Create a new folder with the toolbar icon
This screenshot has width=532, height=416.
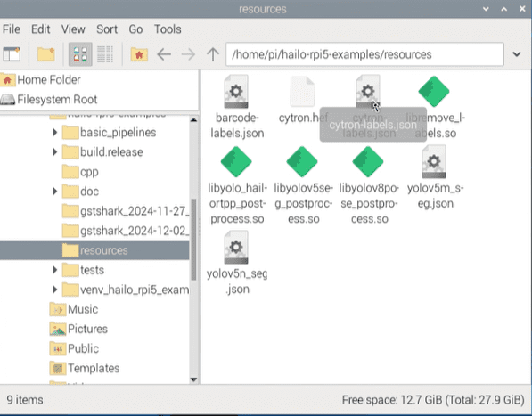[x=46, y=54]
